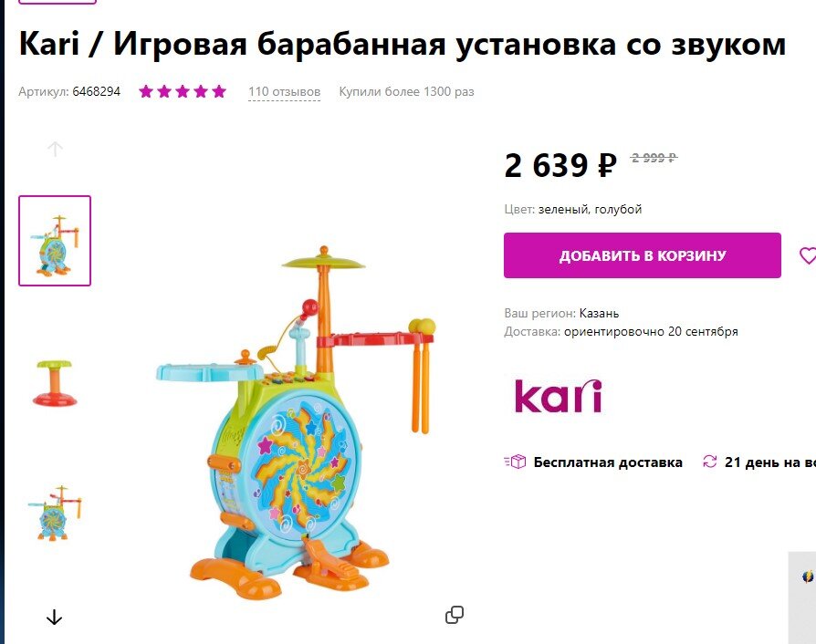Viewport: 816px width, 644px height.
Task: Select the first drum set thumbnail
Action: click(x=55, y=241)
